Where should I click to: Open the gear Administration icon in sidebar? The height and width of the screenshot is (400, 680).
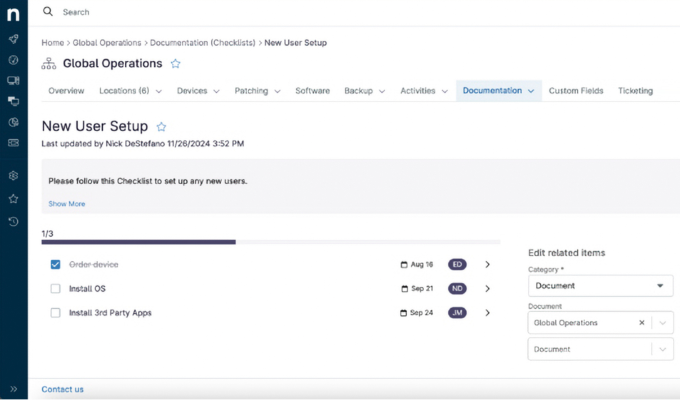13,175
